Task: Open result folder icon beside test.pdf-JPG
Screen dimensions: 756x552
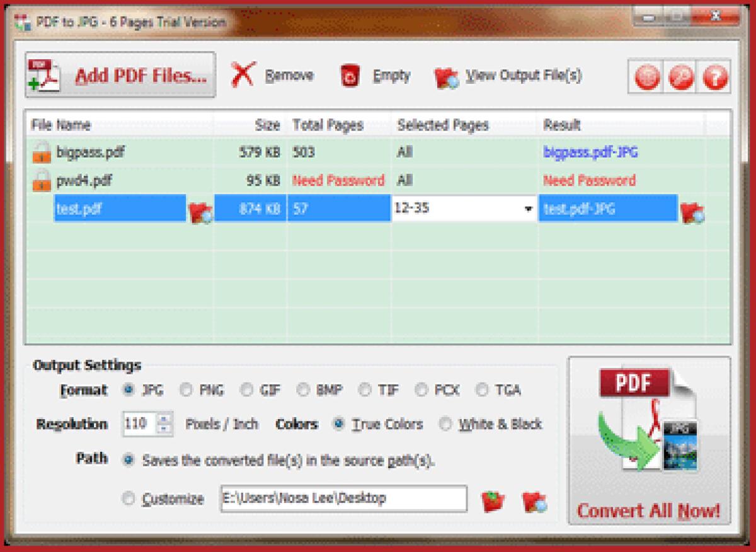Action: (694, 212)
